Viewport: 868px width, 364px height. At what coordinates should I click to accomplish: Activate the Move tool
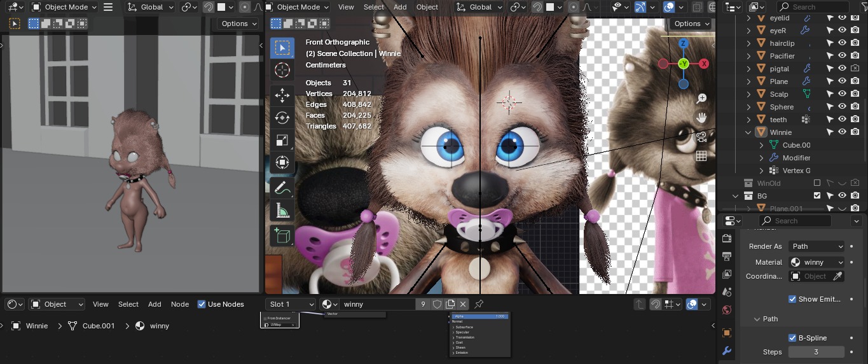click(282, 95)
